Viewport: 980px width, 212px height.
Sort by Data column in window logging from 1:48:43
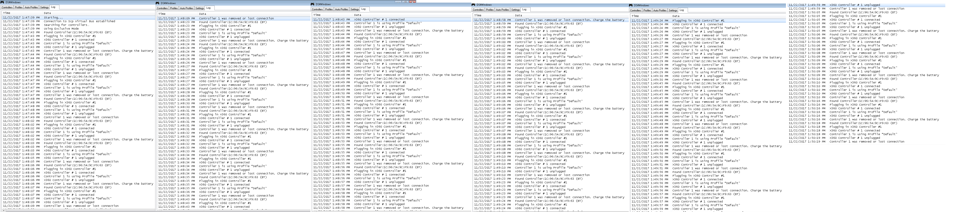click(412, 15)
